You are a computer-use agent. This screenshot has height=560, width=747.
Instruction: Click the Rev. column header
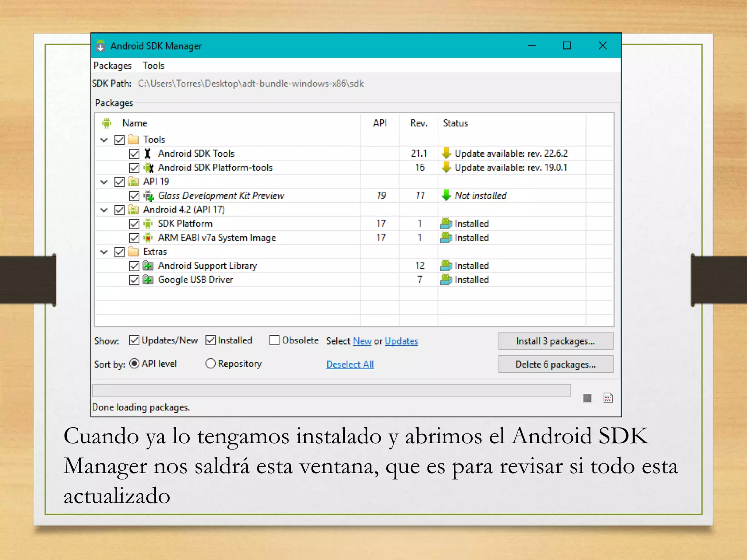click(419, 123)
